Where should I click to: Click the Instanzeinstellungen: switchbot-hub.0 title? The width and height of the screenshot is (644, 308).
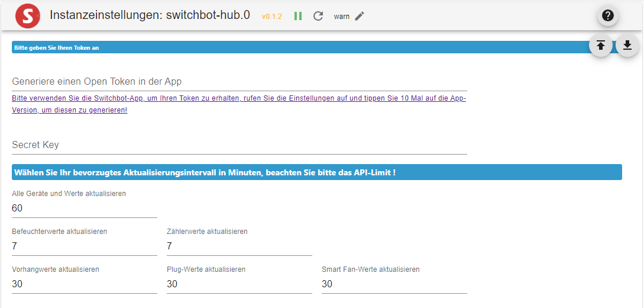tap(150, 15)
